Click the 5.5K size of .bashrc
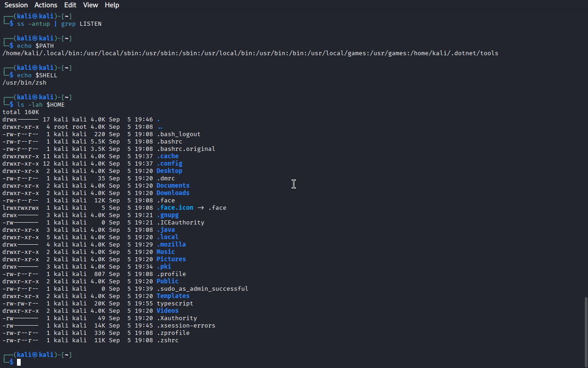588x368 pixels. coord(98,141)
